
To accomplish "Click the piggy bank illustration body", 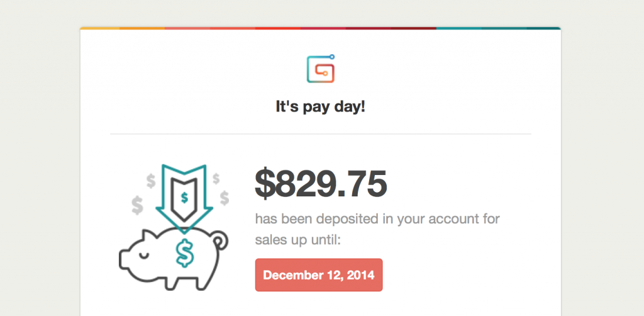I will point(174,259).
